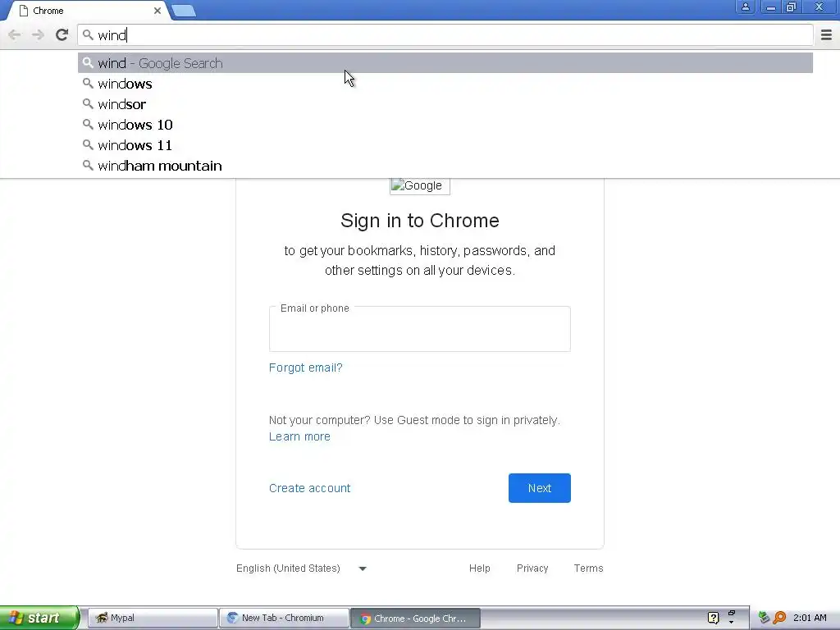
Task: Click the question mark tray icon
Action: pos(713,618)
